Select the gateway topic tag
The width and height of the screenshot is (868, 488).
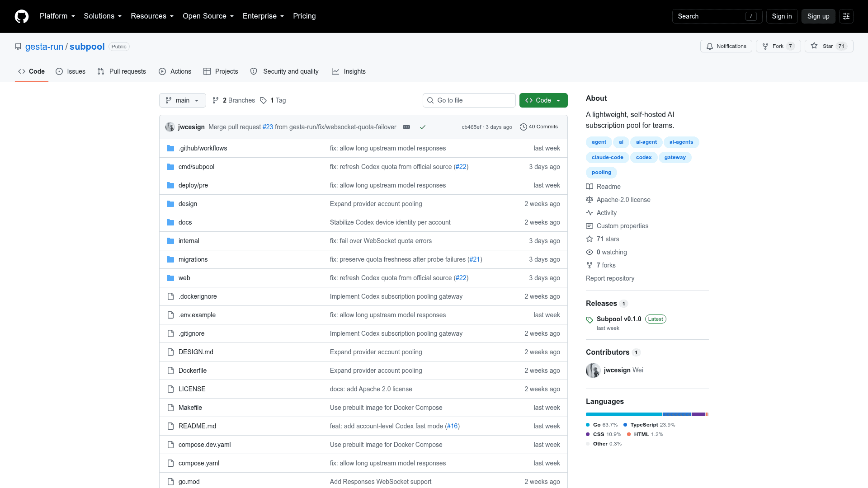(x=675, y=157)
